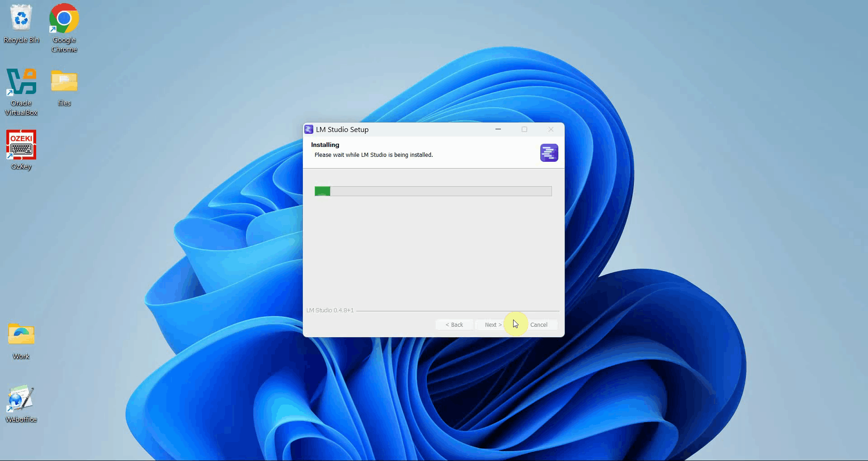Cancel the LM Studio installation

(x=539, y=325)
